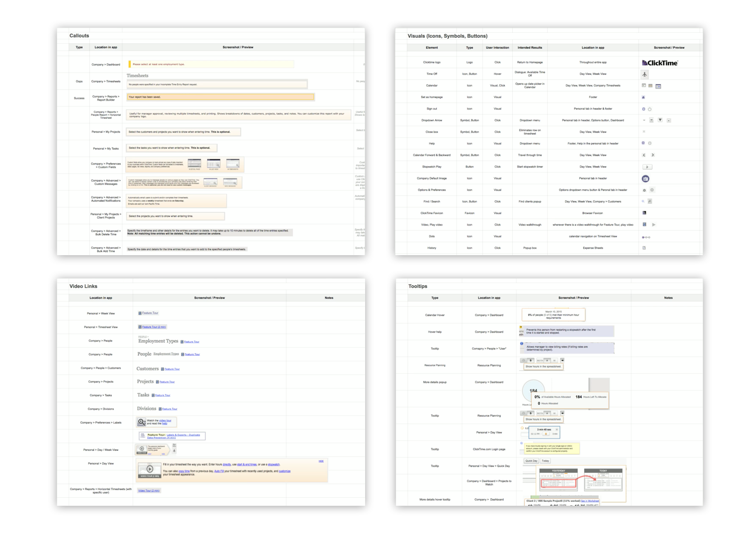Click the 'Calendar Hover' cell in Tooltips sheet

point(435,315)
